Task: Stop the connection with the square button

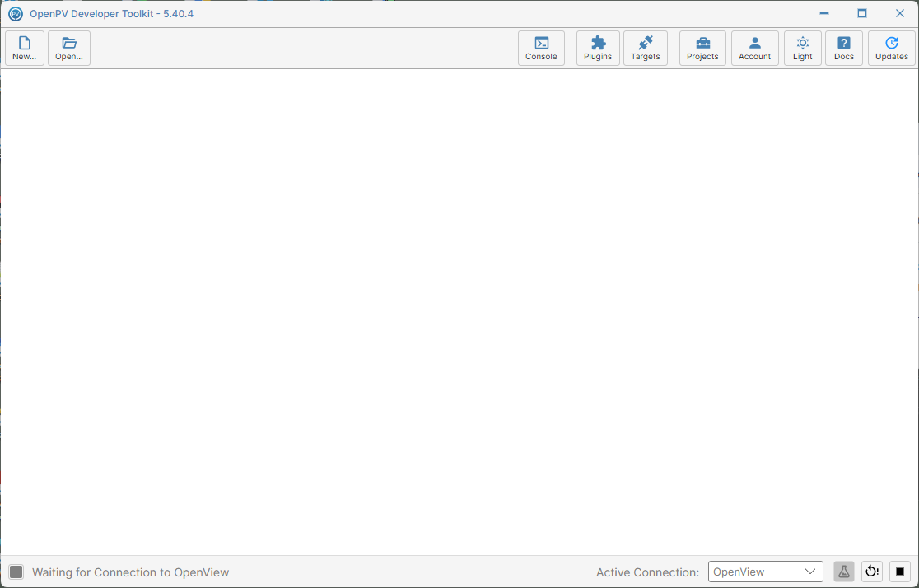Action: 900,572
